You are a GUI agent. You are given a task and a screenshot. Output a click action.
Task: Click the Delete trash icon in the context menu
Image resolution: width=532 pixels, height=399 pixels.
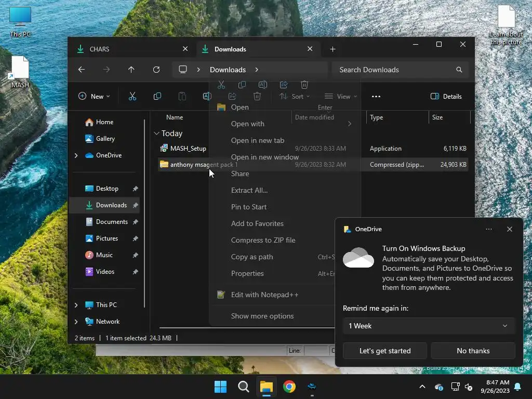(304, 85)
